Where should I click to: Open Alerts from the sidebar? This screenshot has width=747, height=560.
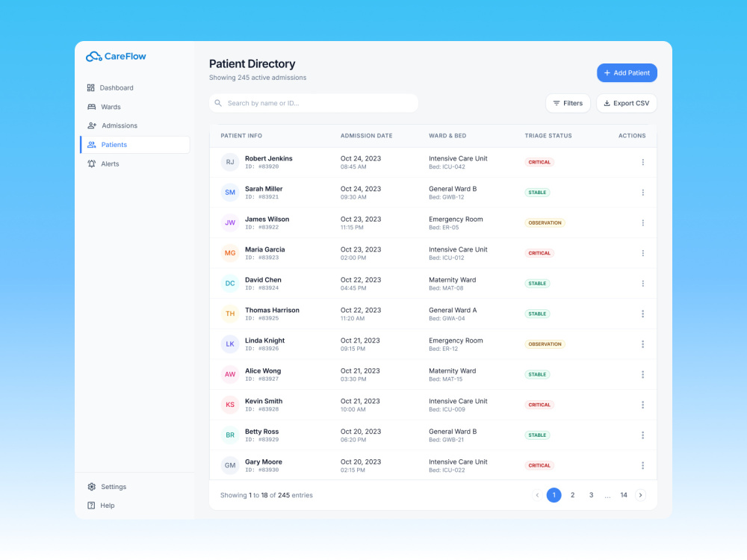[x=103, y=164]
